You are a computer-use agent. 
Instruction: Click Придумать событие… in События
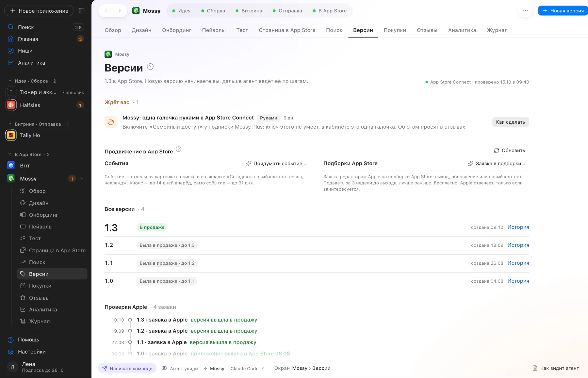(x=276, y=164)
